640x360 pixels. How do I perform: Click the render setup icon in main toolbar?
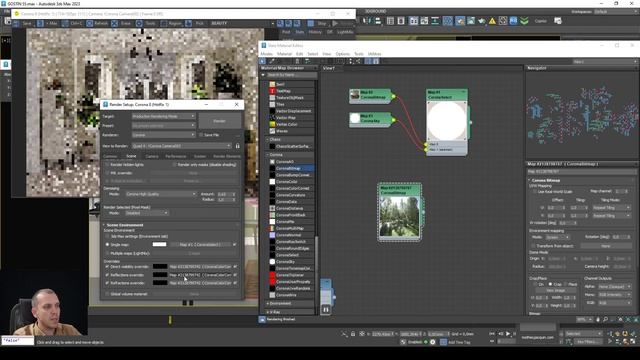point(460,21)
